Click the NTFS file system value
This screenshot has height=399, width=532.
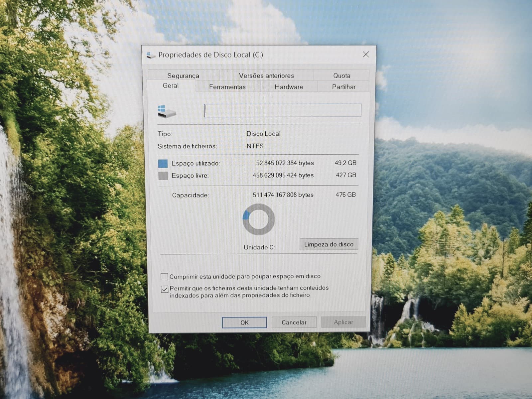[x=255, y=146]
